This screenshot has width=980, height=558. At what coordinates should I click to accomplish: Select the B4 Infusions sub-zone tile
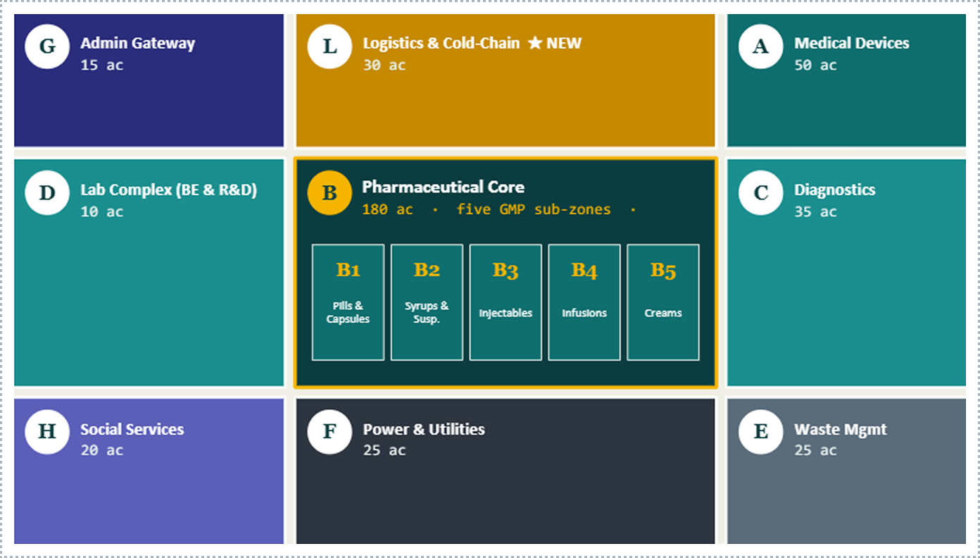coord(584,302)
